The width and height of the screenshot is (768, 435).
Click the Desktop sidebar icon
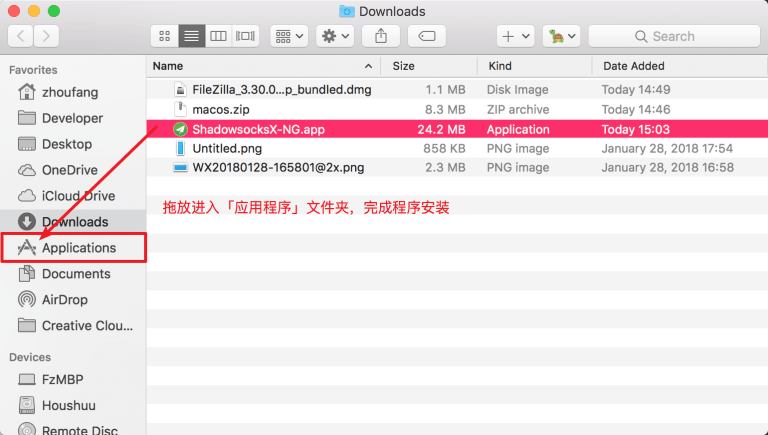26,144
